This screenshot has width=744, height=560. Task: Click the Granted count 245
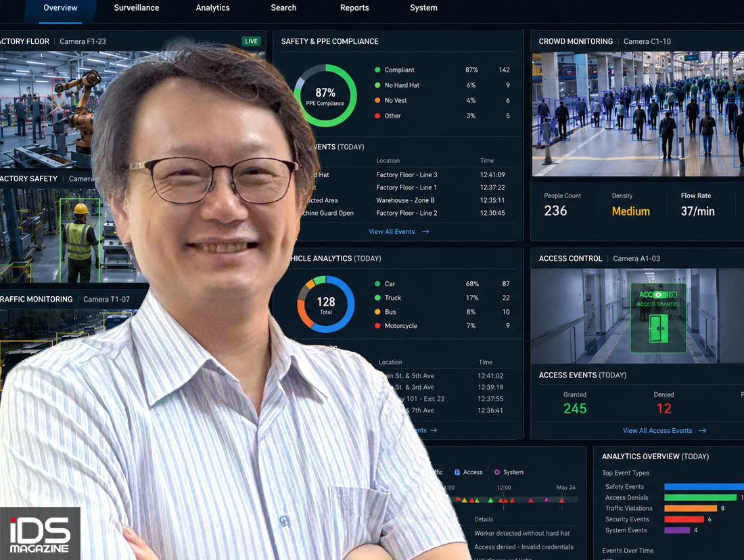click(x=575, y=409)
